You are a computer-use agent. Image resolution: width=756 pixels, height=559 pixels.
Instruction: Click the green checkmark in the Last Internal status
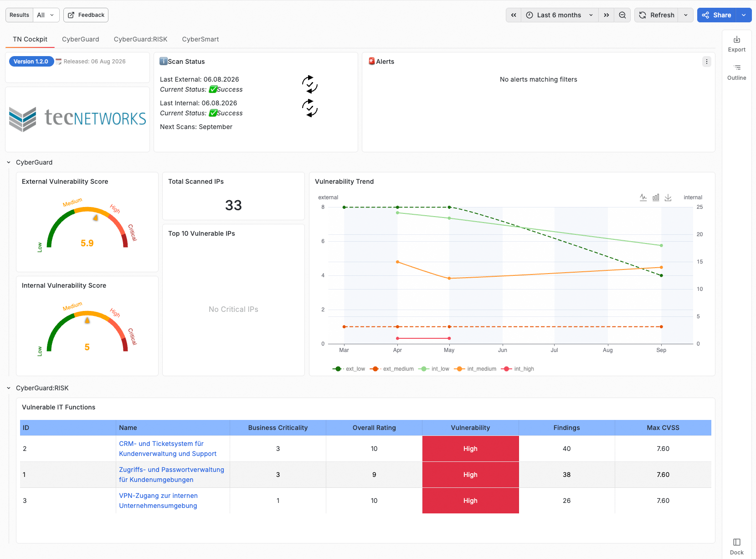(213, 113)
